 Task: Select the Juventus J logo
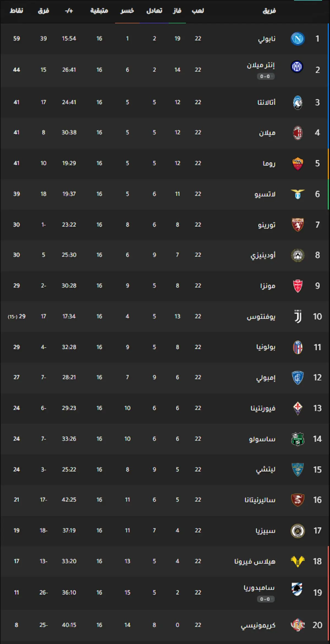298,317
